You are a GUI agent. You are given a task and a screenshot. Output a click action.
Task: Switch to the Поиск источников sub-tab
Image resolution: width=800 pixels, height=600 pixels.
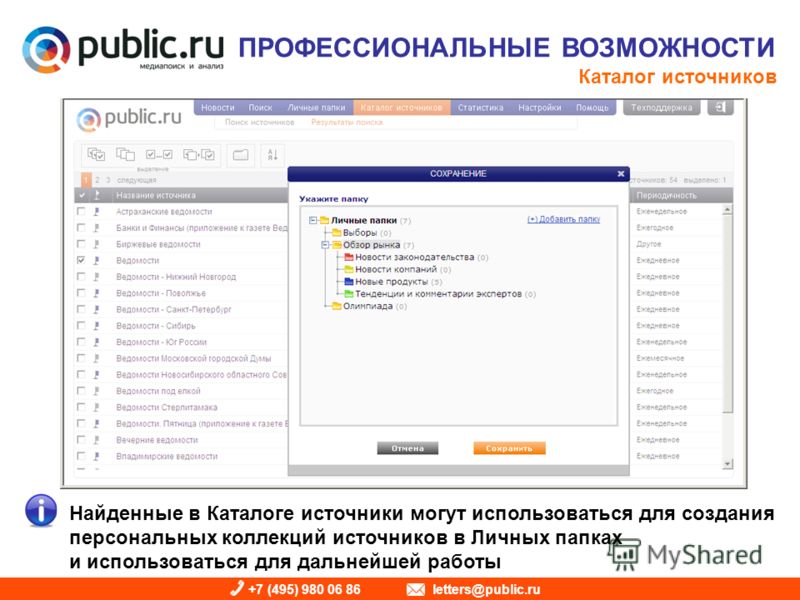click(x=260, y=122)
